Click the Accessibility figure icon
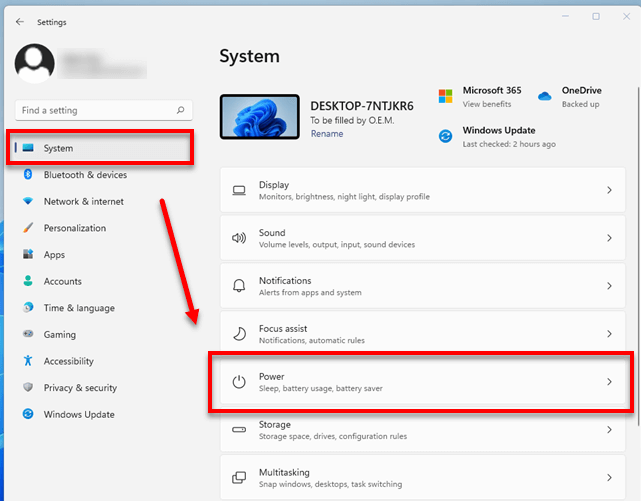 (28, 360)
